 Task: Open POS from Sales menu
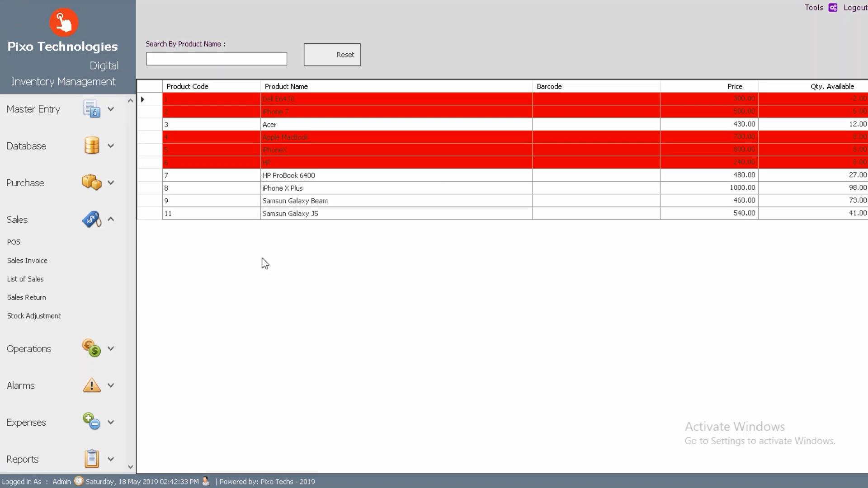[x=14, y=242]
